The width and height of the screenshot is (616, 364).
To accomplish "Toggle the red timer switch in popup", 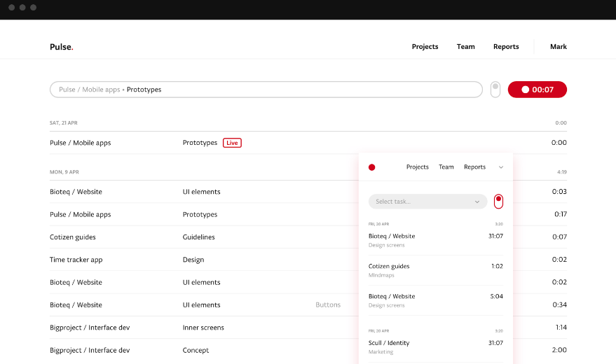I will pos(498,202).
